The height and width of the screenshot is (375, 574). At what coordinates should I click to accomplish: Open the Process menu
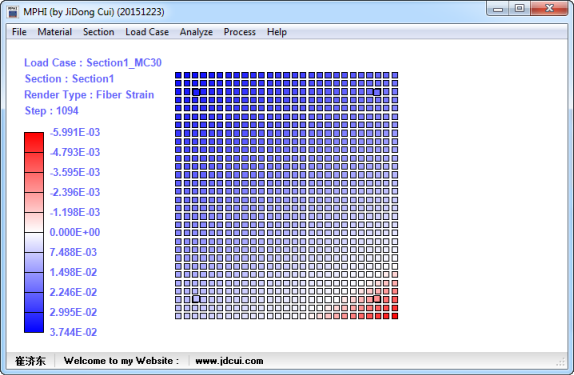239,32
